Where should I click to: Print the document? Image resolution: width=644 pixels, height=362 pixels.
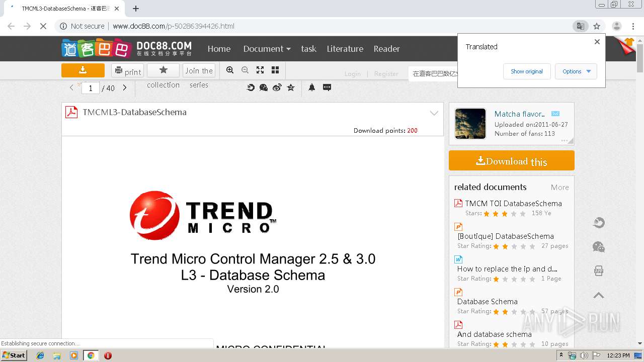[x=127, y=71]
